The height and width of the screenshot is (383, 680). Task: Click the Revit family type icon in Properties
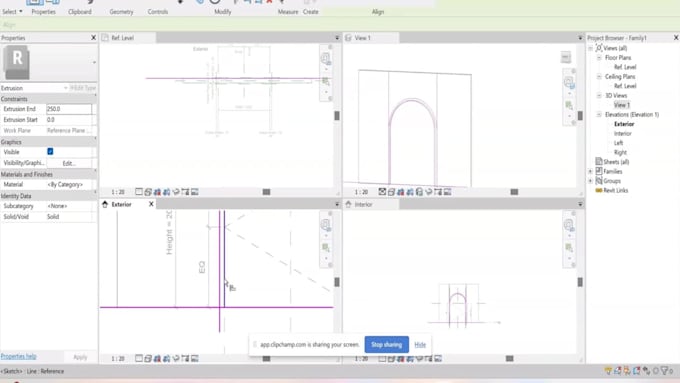pyautogui.click(x=16, y=62)
